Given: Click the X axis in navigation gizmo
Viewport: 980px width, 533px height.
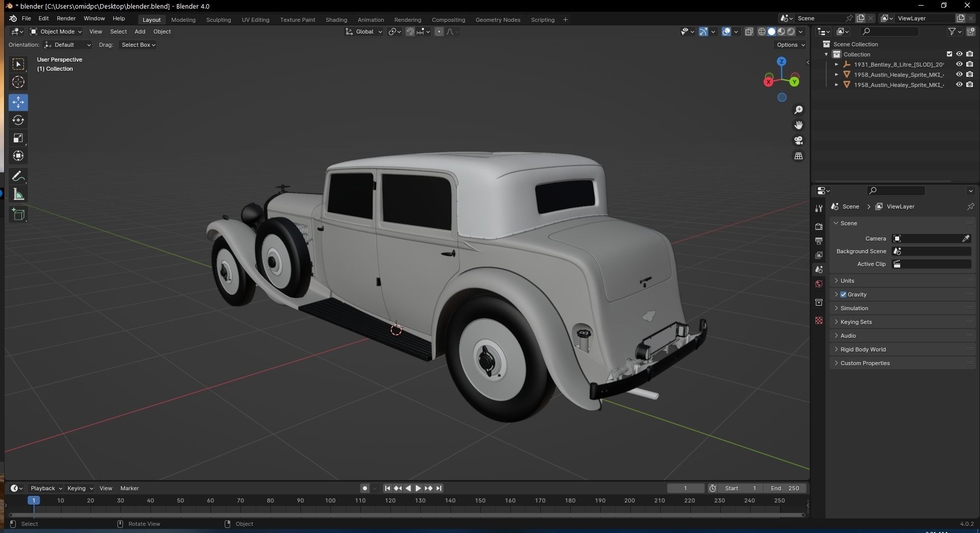Looking at the screenshot, I should click(769, 81).
